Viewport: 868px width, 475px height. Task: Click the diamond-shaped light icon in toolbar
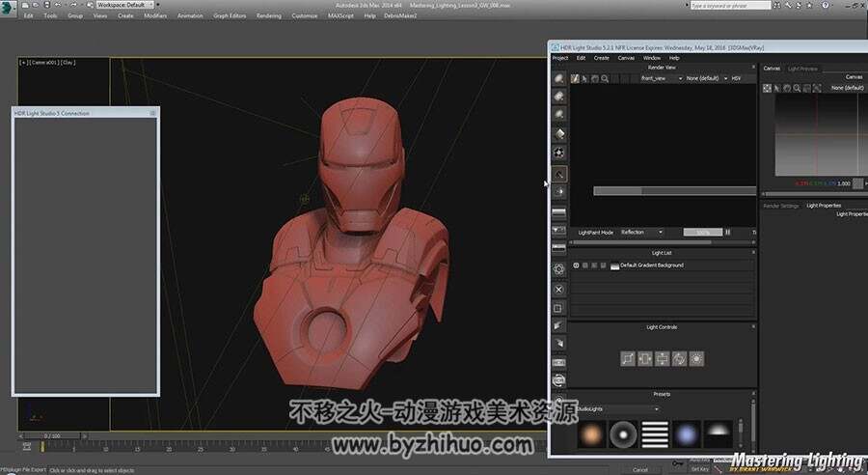(559, 133)
